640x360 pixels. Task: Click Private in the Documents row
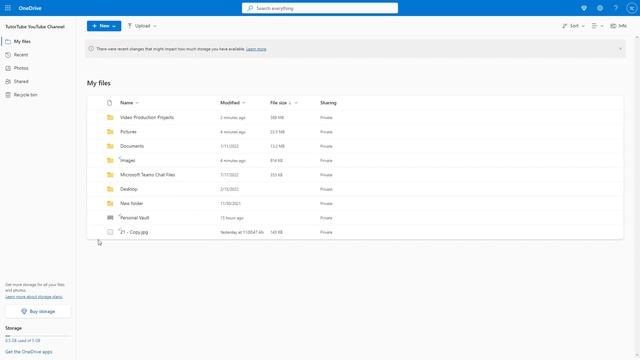(326, 146)
